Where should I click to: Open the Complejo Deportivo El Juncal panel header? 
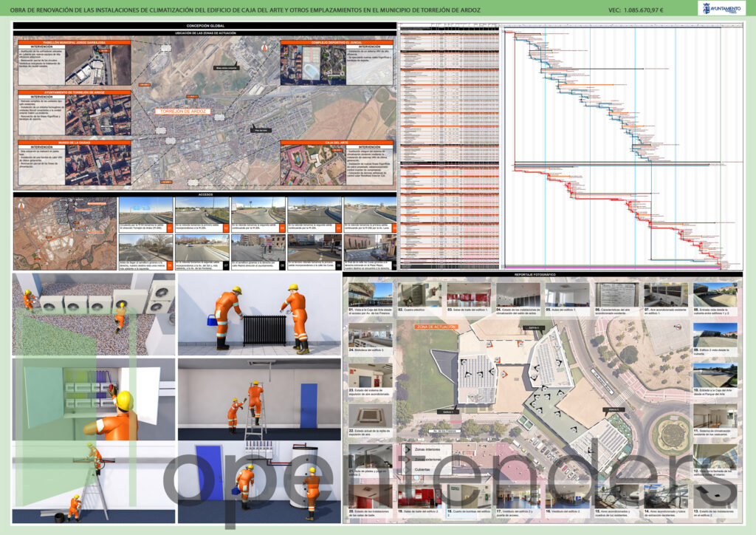[x=337, y=43]
